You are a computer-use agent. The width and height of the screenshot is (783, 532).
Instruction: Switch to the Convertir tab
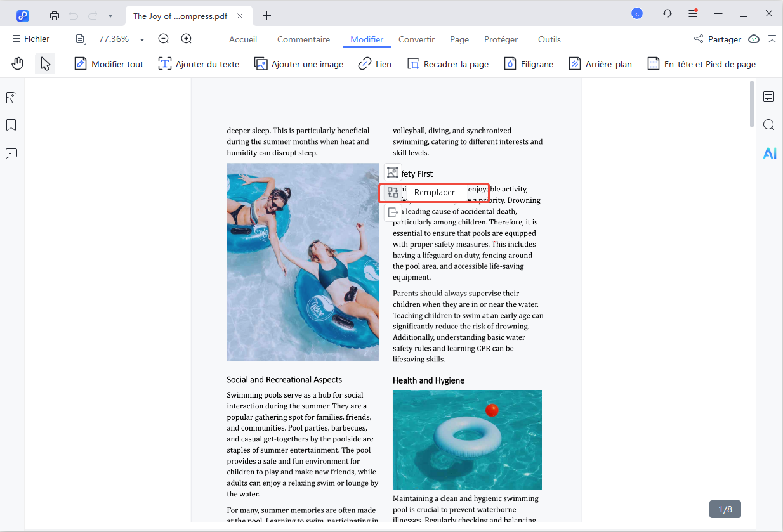416,39
